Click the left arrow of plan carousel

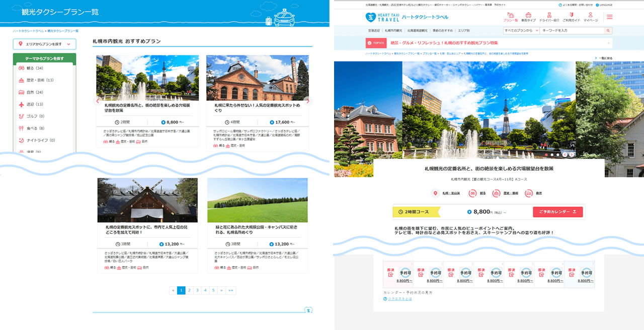[98, 101]
